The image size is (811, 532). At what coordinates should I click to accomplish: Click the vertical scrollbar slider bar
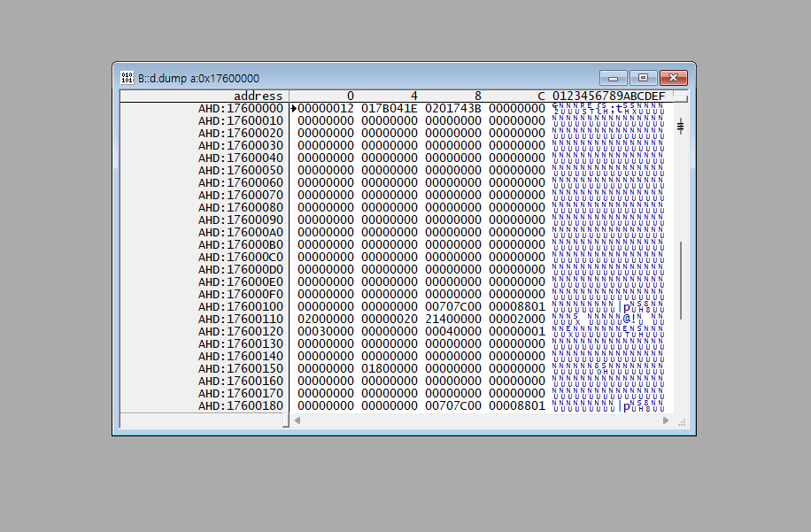[681, 280]
